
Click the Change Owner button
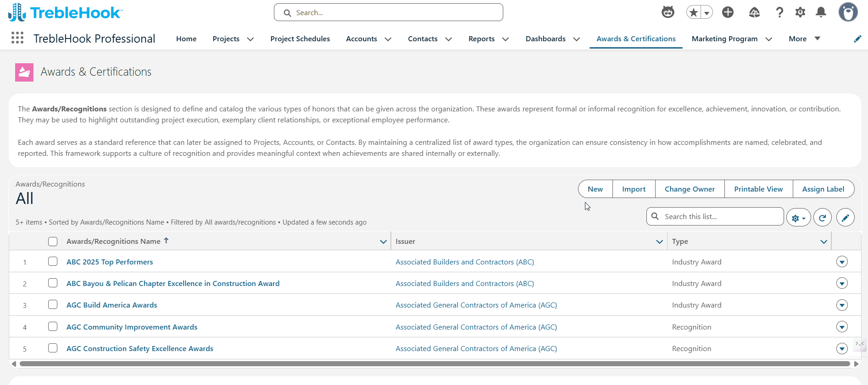(690, 189)
